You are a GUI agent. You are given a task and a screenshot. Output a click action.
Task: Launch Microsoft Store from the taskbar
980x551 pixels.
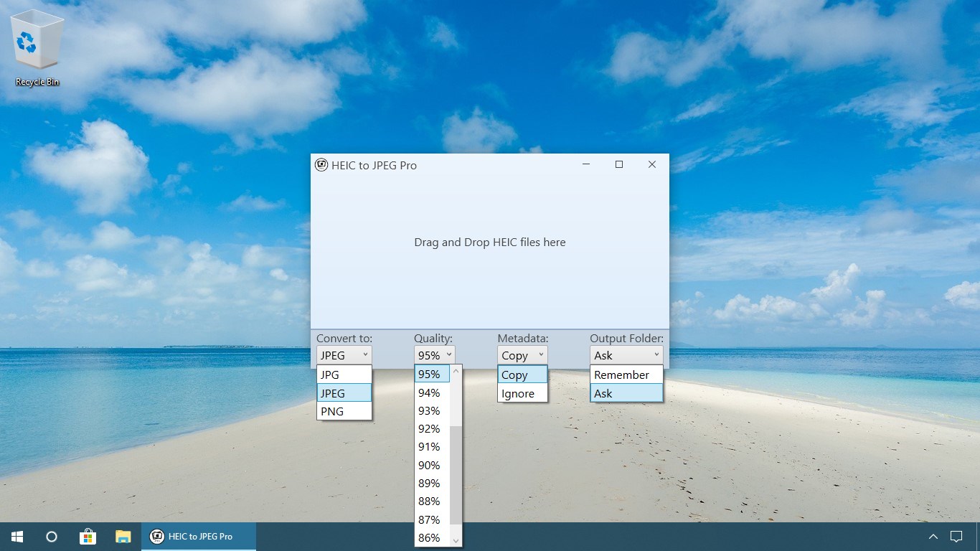88,536
